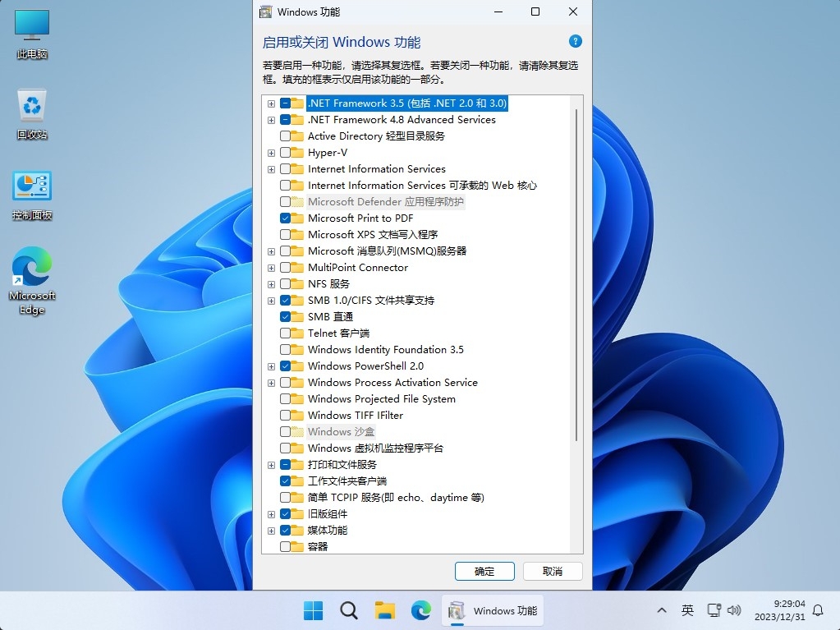Launch Microsoft Edge from the taskbar
The height and width of the screenshot is (630, 840).
point(421,610)
